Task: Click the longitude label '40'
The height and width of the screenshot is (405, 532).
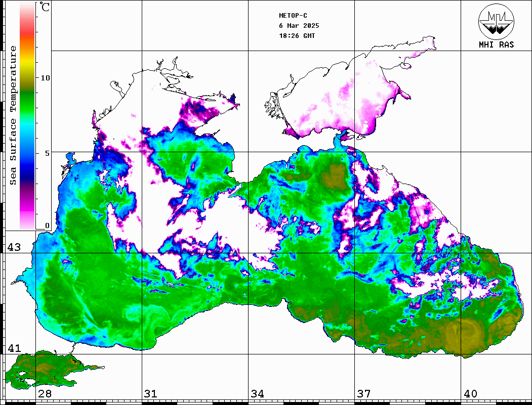Action: tap(470, 393)
